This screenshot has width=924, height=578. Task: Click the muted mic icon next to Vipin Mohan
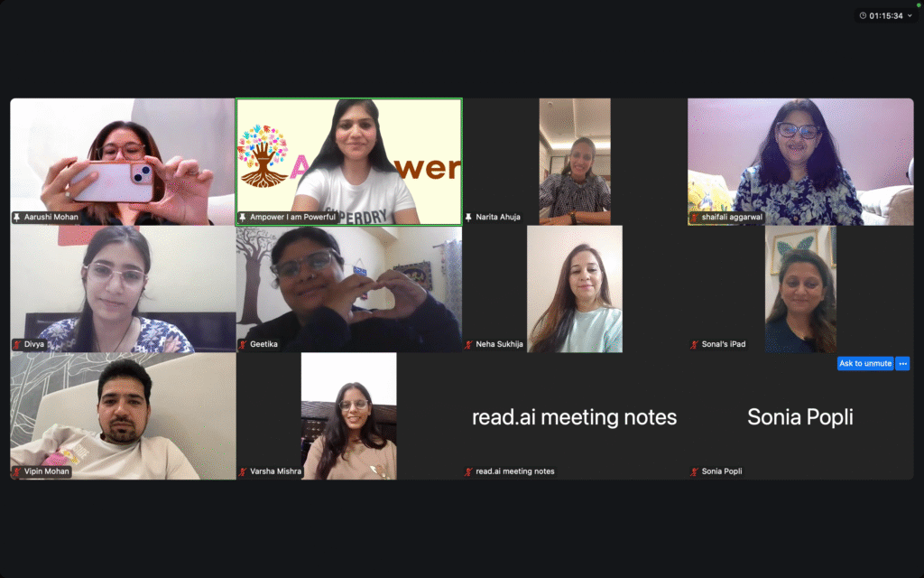pyautogui.click(x=16, y=471)
